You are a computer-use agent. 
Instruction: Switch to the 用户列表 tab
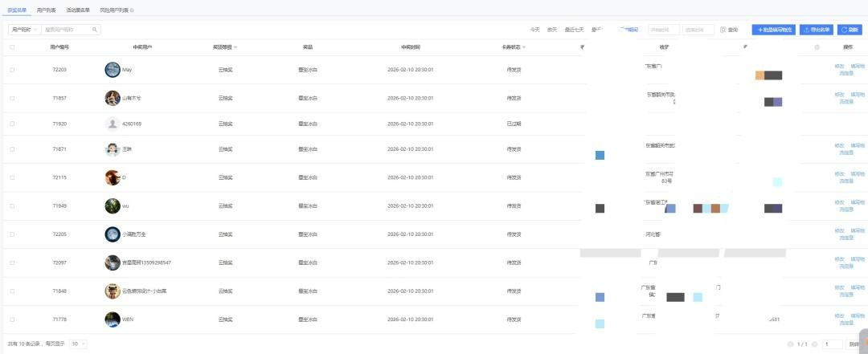click(47, 10)
